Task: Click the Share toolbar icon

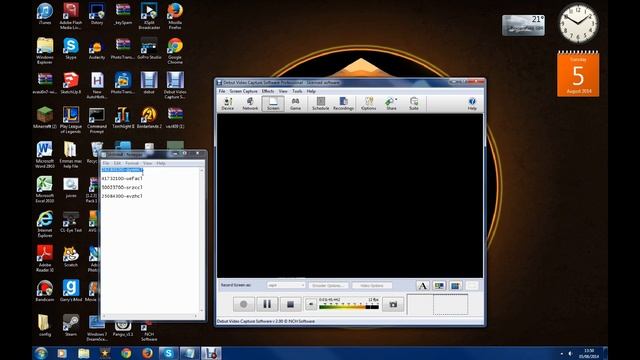Action: (x=391, y=104)
